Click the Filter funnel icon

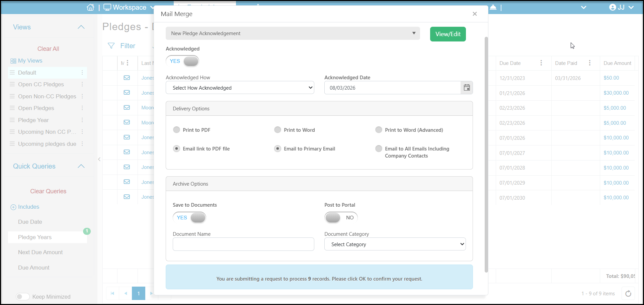tap(111, 46)
